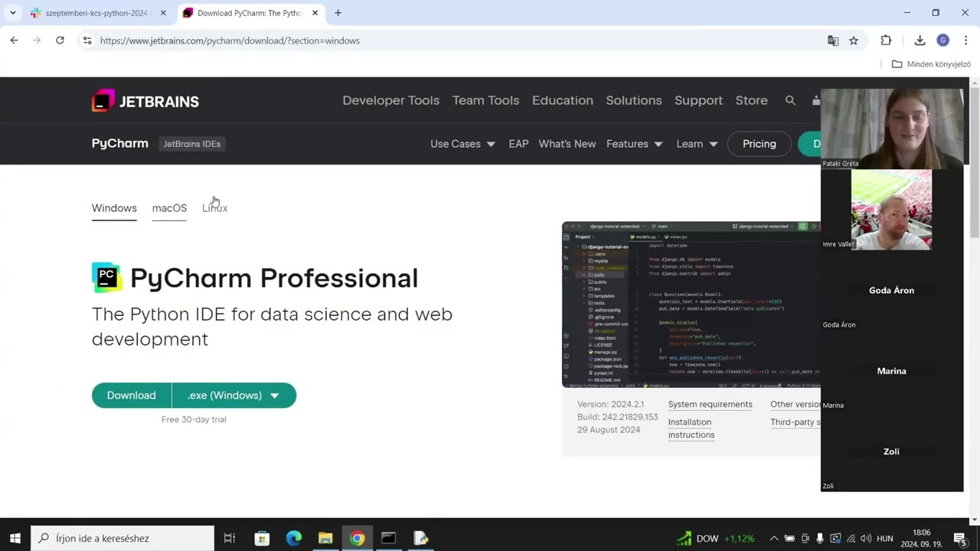Open the Chrome three-dot menu

click(x=965, y=41)
